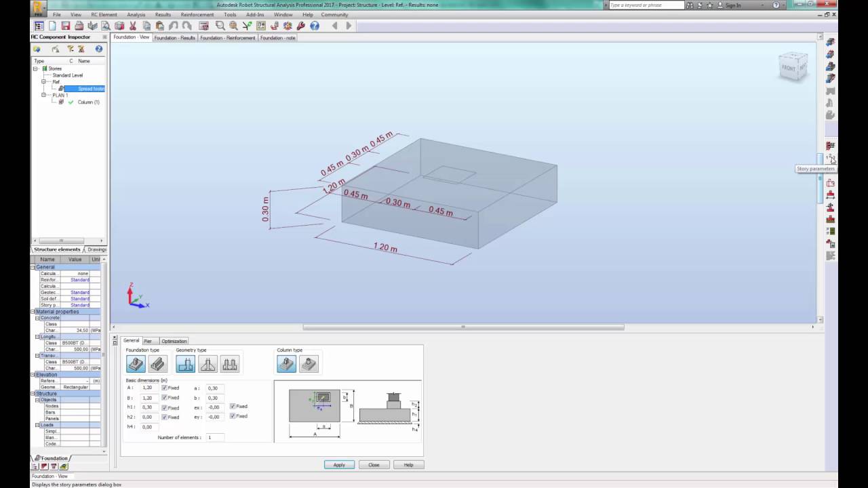Select the circular column type icon
Image resolution: width=868 pixels, height=488 pixels.
point(309,364)
